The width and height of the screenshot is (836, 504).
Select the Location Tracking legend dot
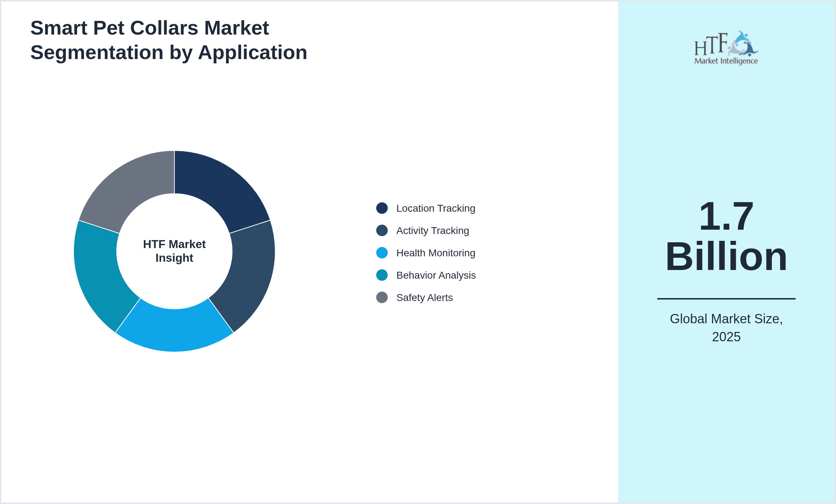pos(382,208)
